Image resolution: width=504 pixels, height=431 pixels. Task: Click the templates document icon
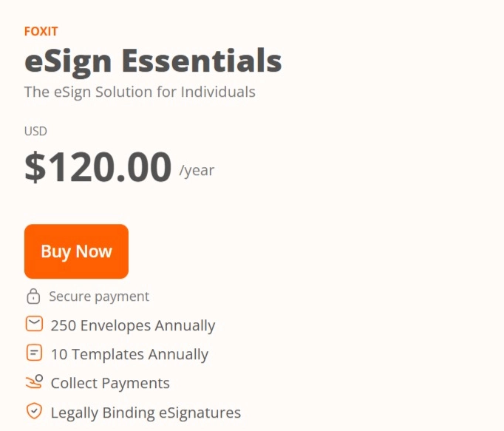click(34, 353)
